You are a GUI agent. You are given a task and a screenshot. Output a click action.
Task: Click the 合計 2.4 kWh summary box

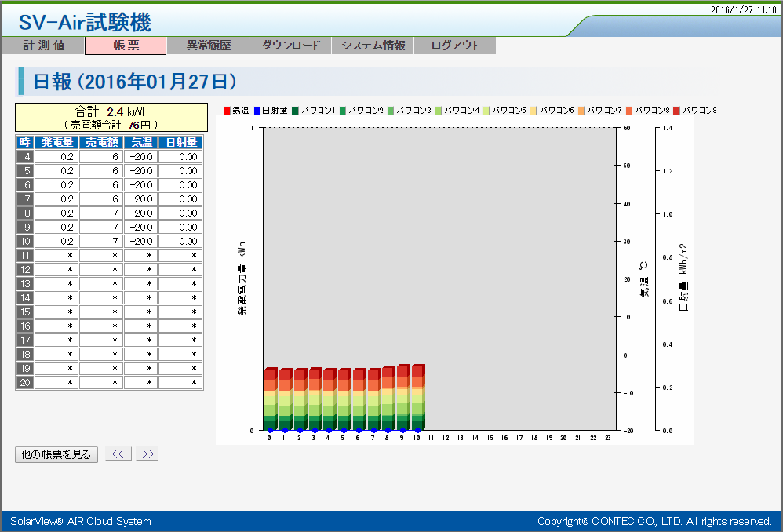pyautogui.click(x=111, y=117)
